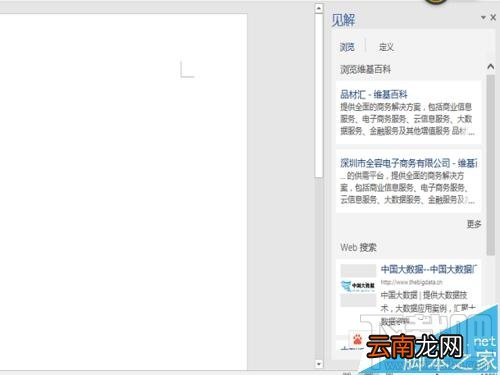
Task: Click the document scrollbar up arrow
Action: click(319, 8)
